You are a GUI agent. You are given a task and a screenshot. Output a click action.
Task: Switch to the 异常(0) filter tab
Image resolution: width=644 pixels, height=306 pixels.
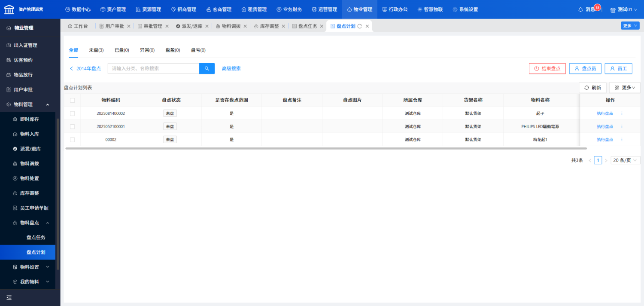[x=147, y=50]
